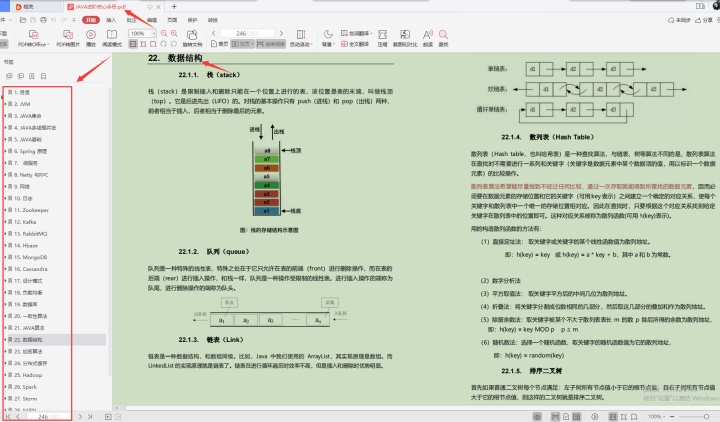The image size is (720, 422).
Task: Open the zoom percentage dropdown
Action: click(153, 34)
